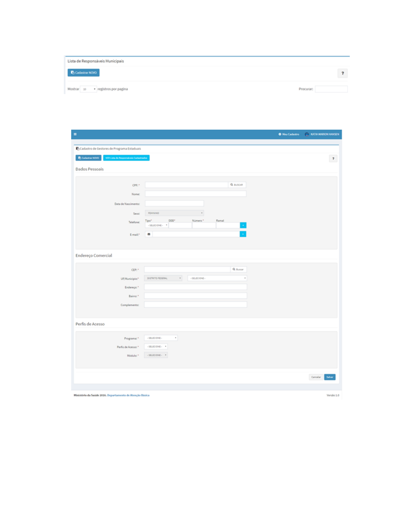Click the Endereço Comercial section heading
Screen dimensions: 411x532
point(94,255)
